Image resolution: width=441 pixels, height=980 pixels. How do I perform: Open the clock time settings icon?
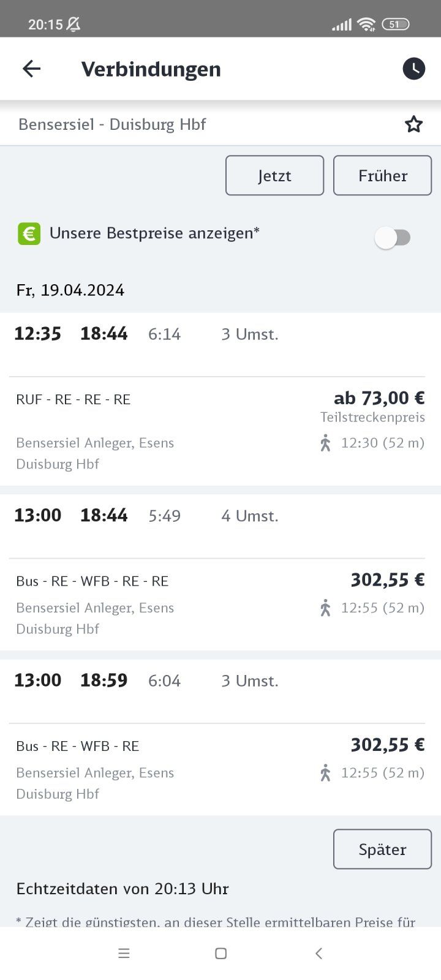413,69
